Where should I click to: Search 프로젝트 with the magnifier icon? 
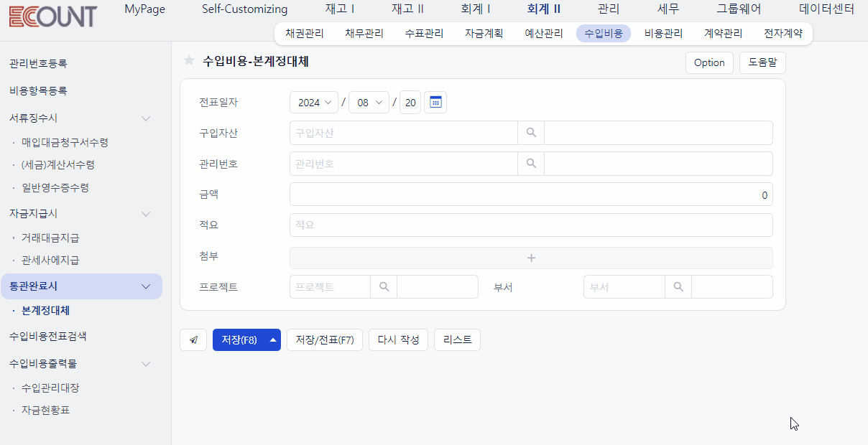[384, 287]
